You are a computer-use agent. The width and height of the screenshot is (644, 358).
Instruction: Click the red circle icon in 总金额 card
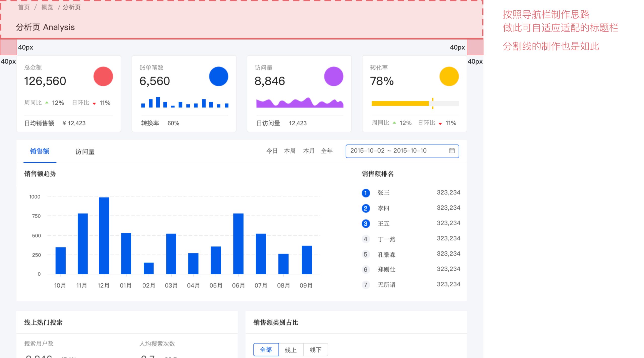pyautogui.click(x=103, y=76)
